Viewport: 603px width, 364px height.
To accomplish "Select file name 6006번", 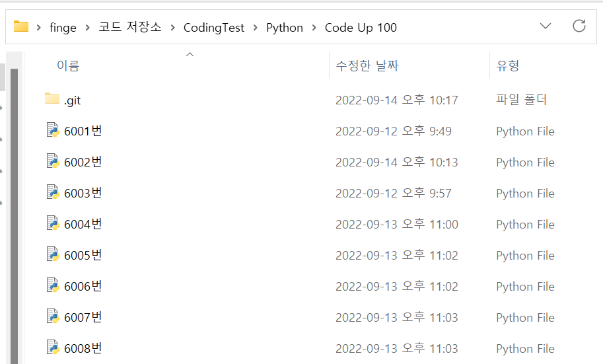I will 83,286.
